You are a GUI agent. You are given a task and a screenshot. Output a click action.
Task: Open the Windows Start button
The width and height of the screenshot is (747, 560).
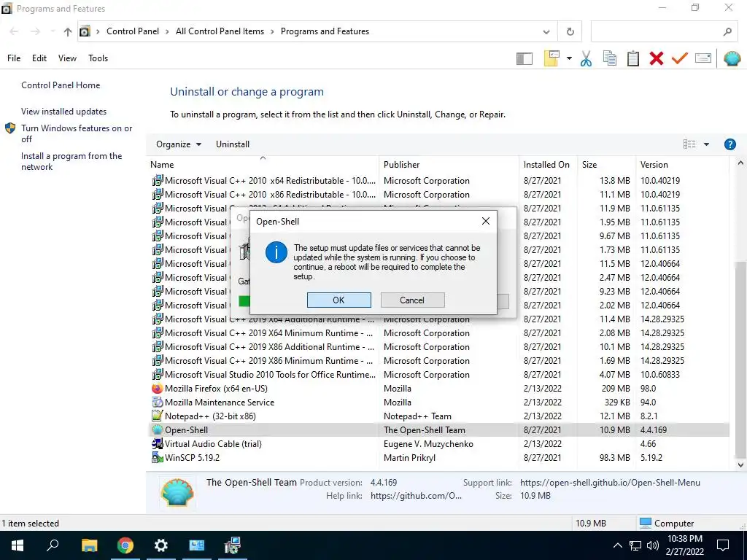click(18, 545)
